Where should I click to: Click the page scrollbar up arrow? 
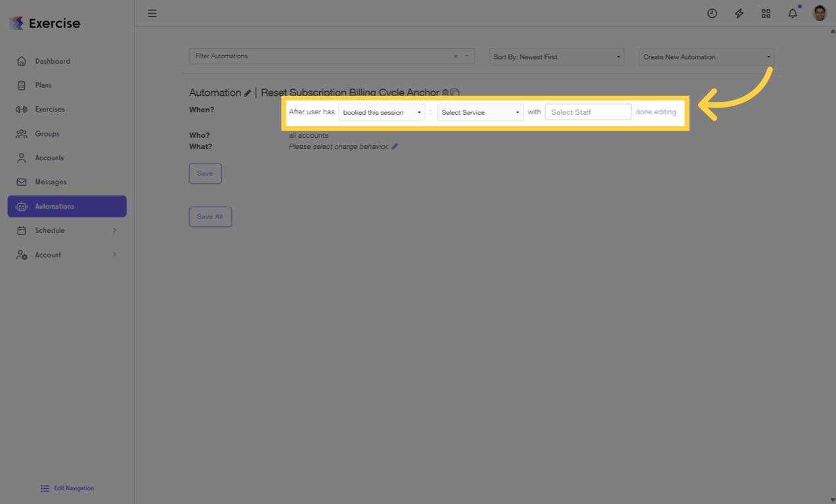coord(832,31)
